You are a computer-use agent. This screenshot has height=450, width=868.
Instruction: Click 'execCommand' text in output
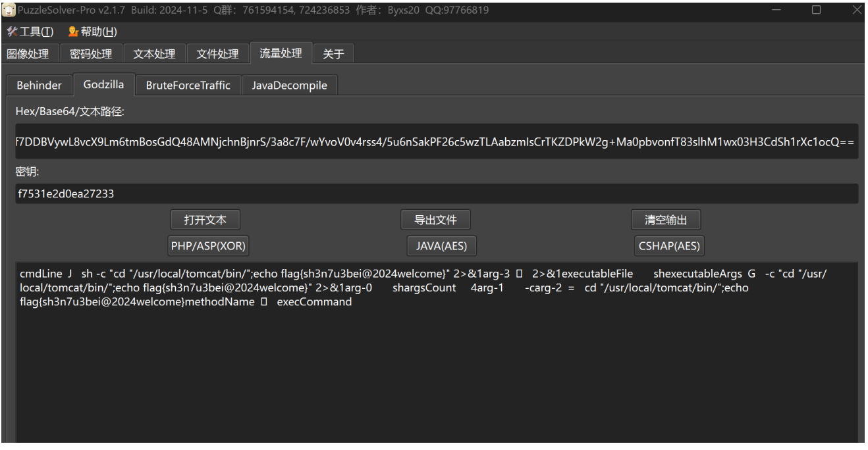(314, 302)
